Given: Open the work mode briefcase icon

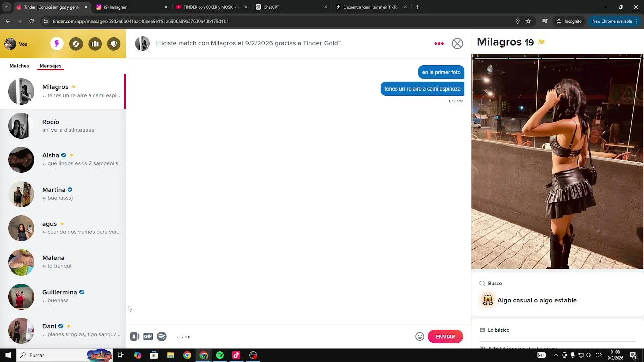Looking at the screenshot, I should click(95, 44).
